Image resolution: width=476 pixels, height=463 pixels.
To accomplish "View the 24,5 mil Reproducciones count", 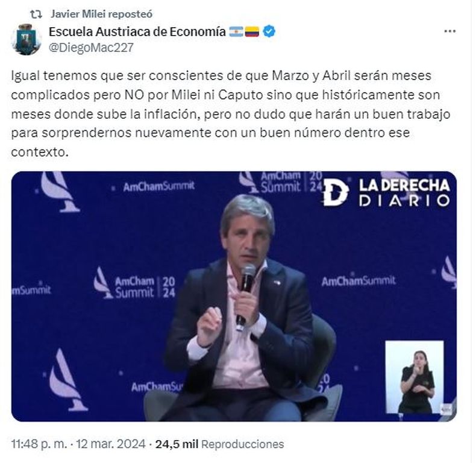I will pyautogui.click(x=219, y=444).
